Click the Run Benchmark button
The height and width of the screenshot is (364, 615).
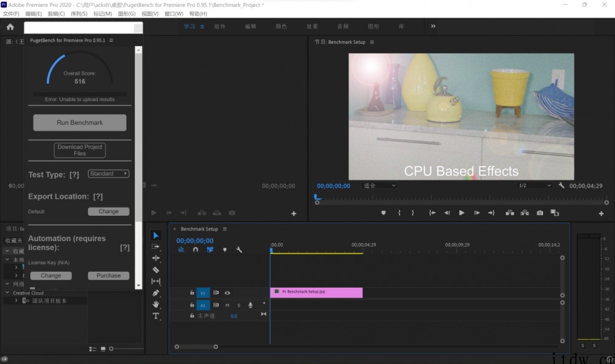[x=79, y=123]
